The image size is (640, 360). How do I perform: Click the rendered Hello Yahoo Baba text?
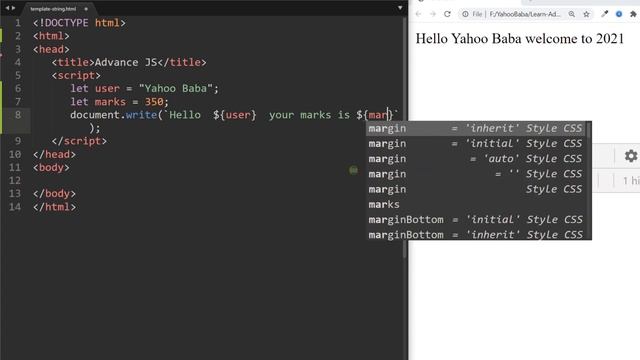tap(520, 39)
